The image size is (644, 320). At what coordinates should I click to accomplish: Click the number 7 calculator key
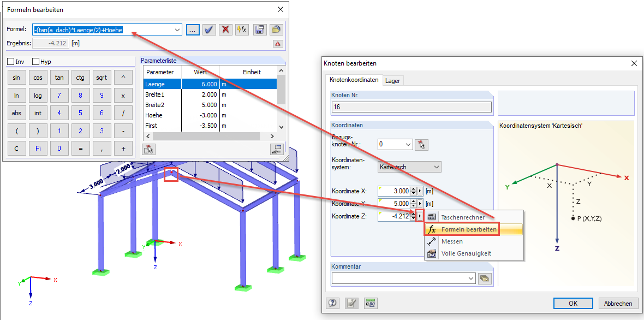tap(59, 96)
